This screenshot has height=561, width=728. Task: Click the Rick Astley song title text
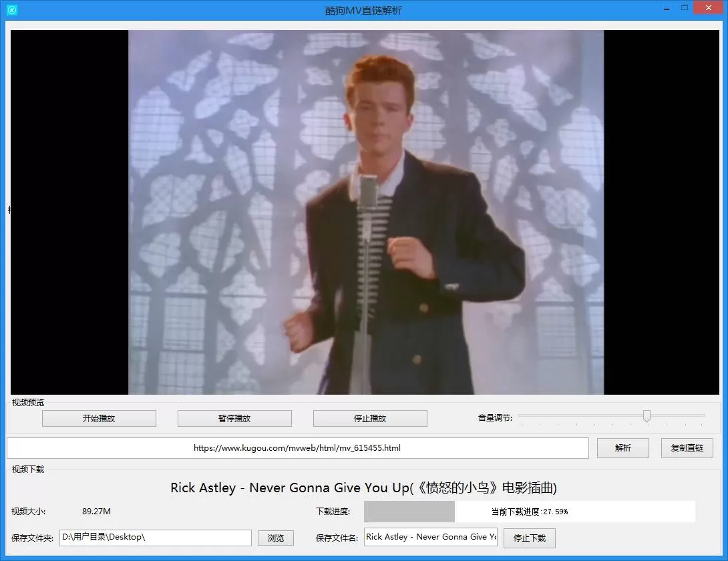[363, 488]
